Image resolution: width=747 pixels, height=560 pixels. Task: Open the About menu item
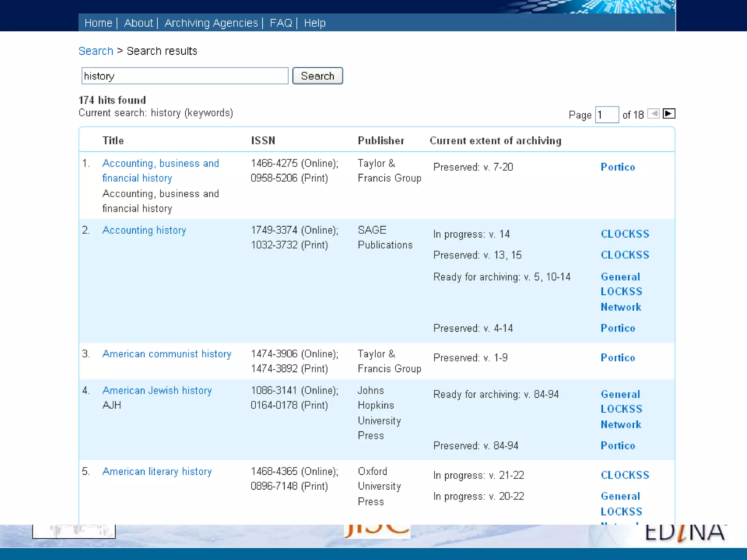coord(138,23)
